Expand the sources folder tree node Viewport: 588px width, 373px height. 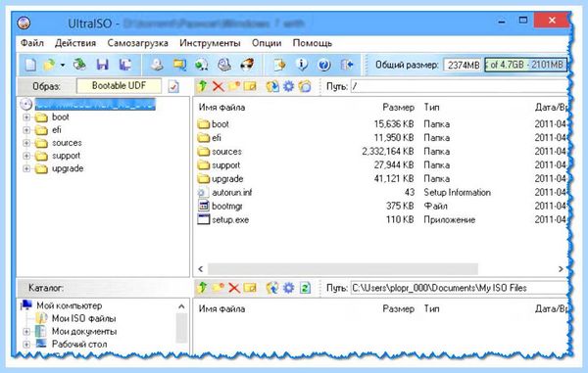click(x=26, y=143)
